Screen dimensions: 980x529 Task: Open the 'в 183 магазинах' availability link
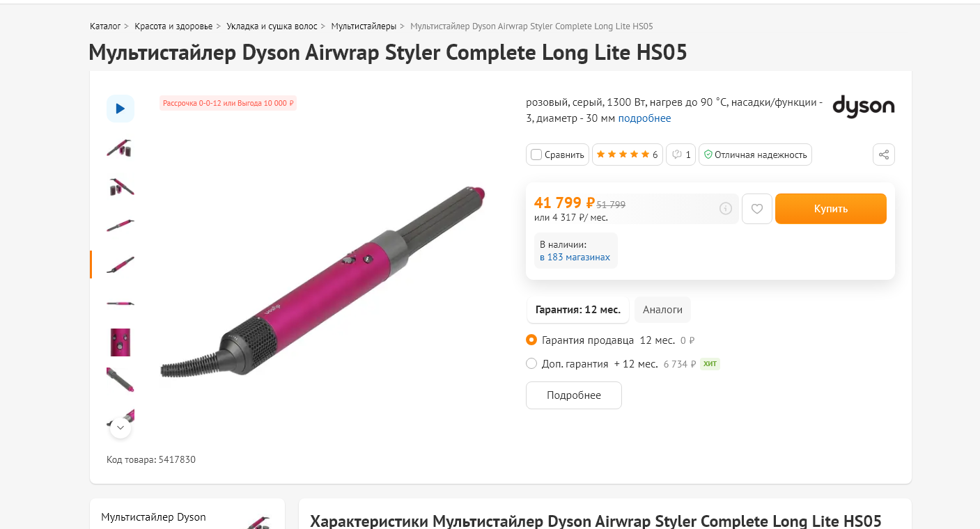(x=575, y=258)
